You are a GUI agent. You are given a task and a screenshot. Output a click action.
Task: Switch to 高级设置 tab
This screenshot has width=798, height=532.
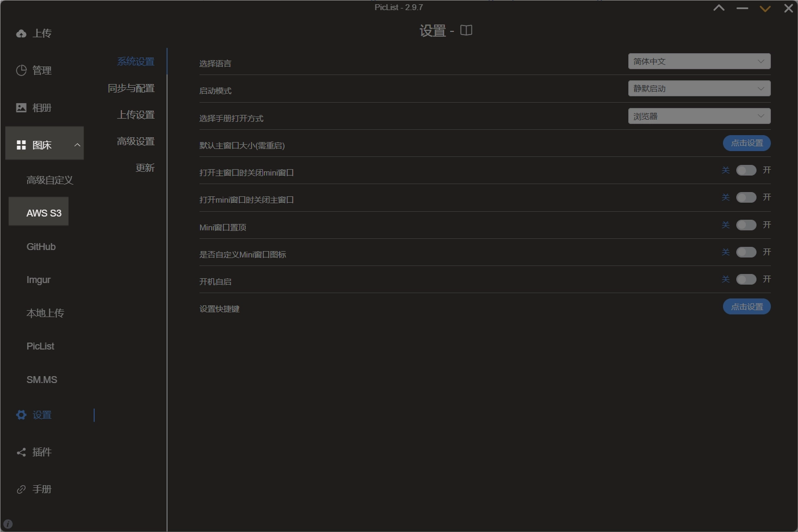136,142
